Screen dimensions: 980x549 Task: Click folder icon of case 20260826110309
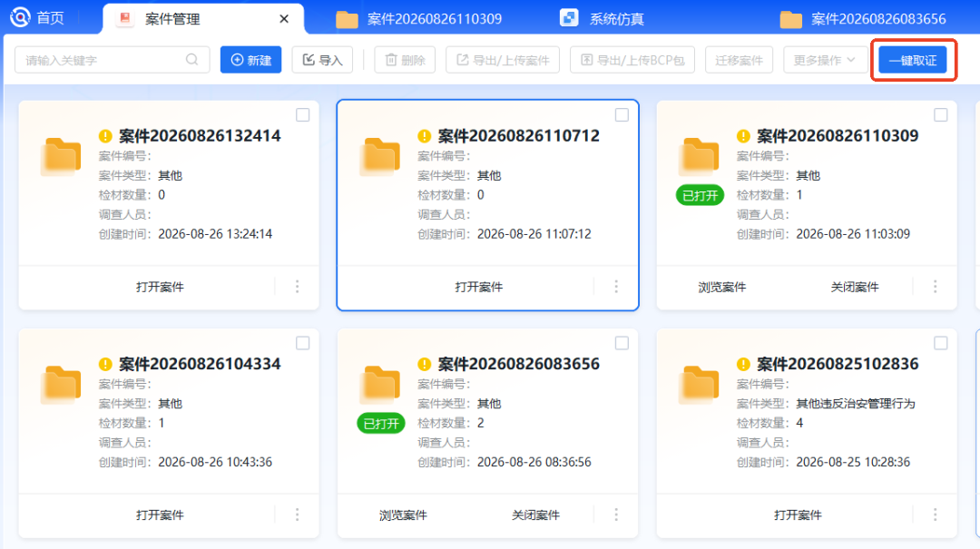(x=699, y=156)
